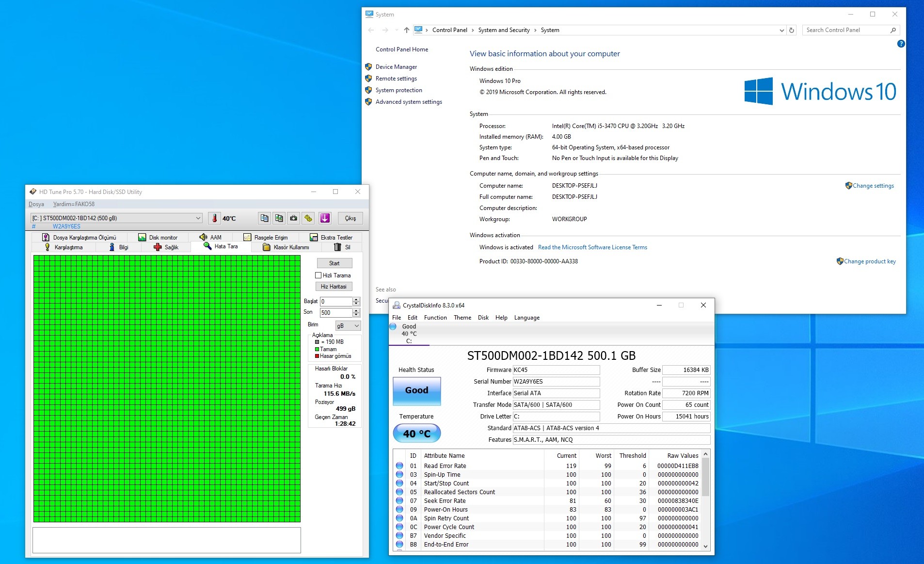Screen dimensions: 924x564
Task: Click Control Panel Home link
Action: [x=402, y=49]
